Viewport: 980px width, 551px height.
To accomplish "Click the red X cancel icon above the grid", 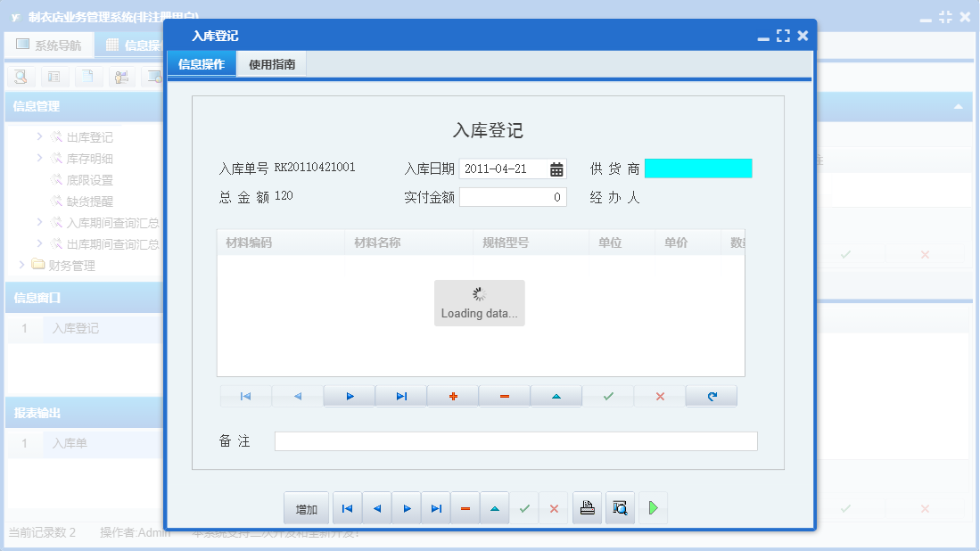I will click(x=659, y=396).
